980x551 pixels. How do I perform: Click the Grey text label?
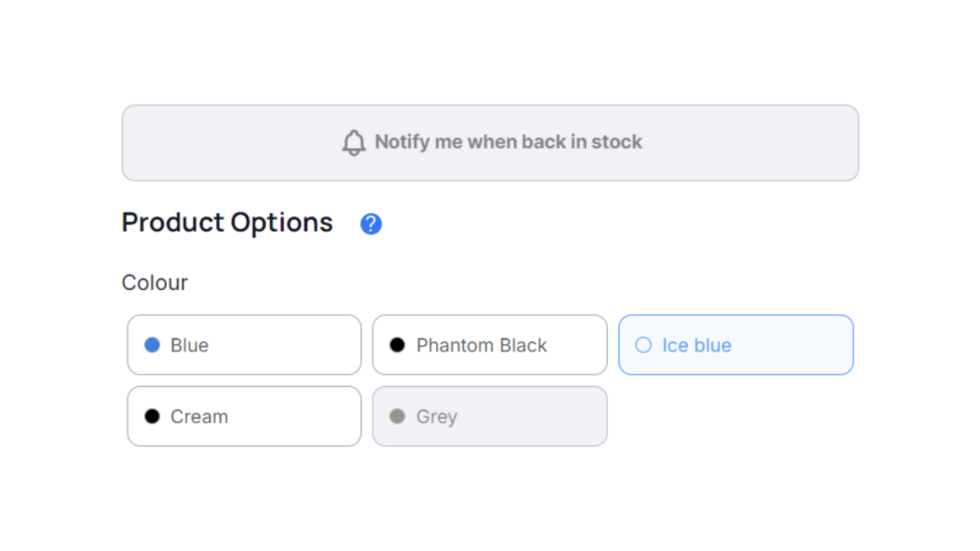[x=437, y=417]
